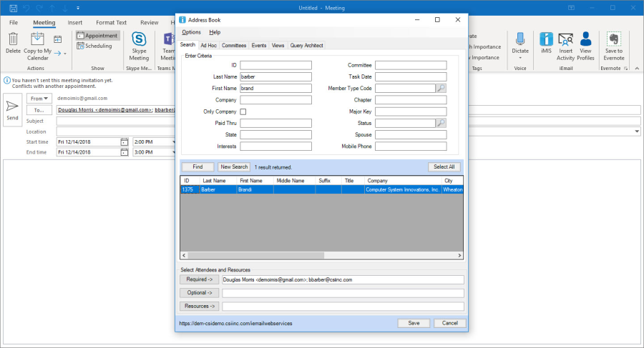Image resolution: width=644 pixels, height=348 pixels.
Task: Open the Start time date picker
Action: tap(125, 141)
